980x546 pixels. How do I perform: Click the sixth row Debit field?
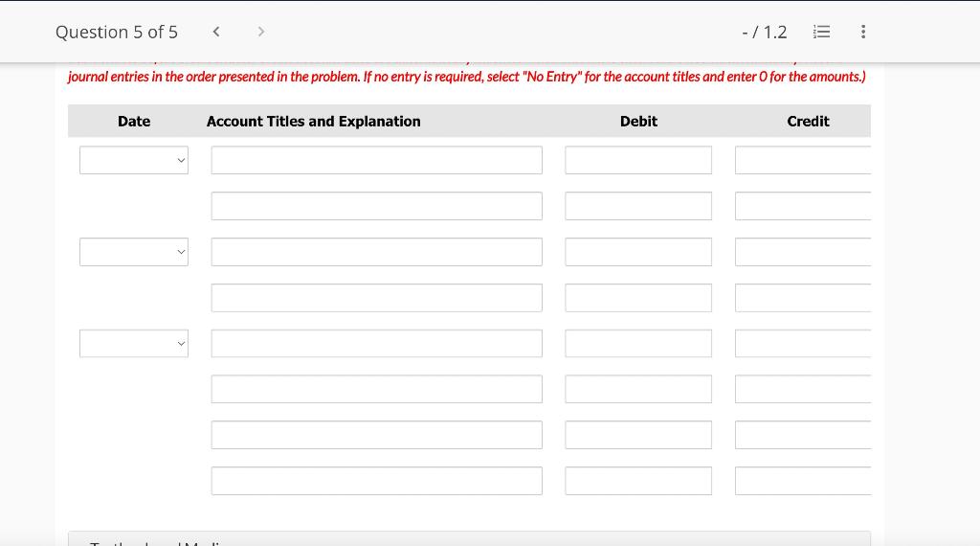pos(638,389)
